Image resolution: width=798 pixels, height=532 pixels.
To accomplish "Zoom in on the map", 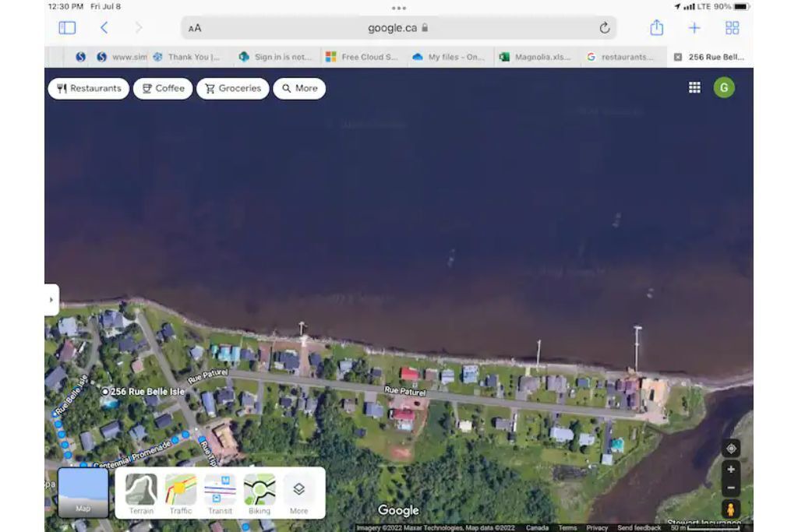I will (731, 470).
